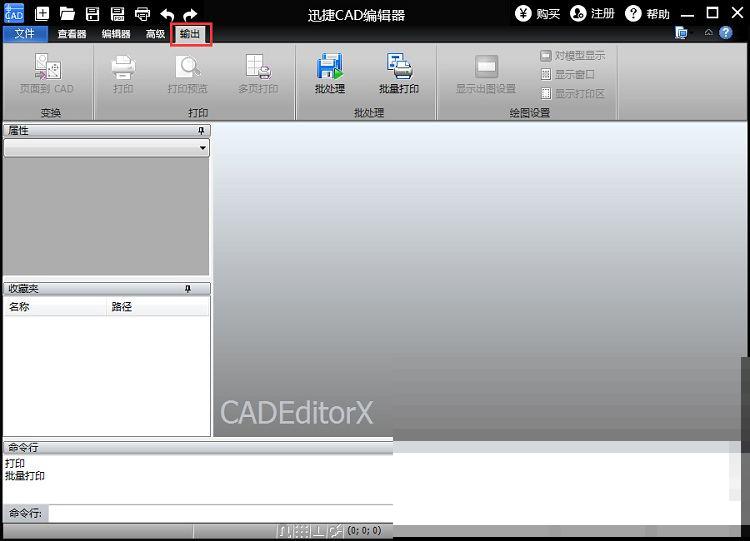Click the printer icon in quick access bar
The width and height of the screenshot is (750, 541).
[143, 14]
